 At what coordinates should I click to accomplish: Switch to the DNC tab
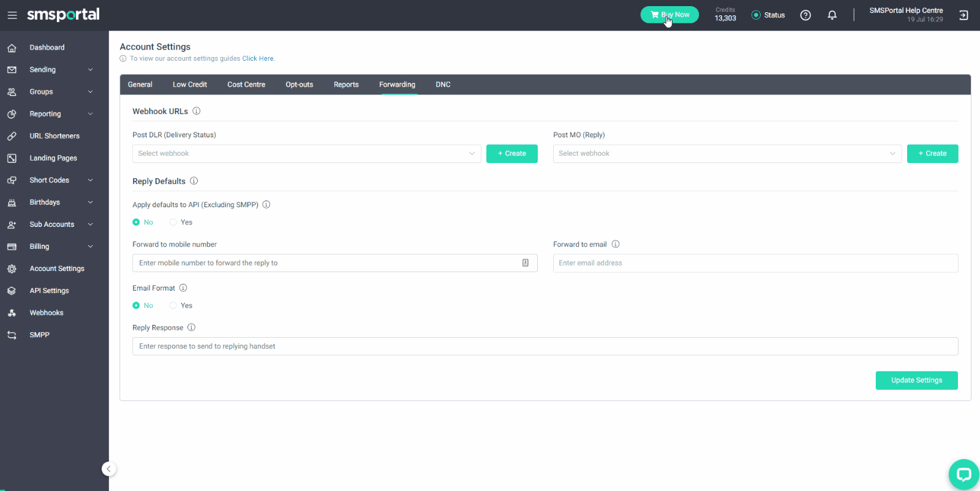pos(443,85)
